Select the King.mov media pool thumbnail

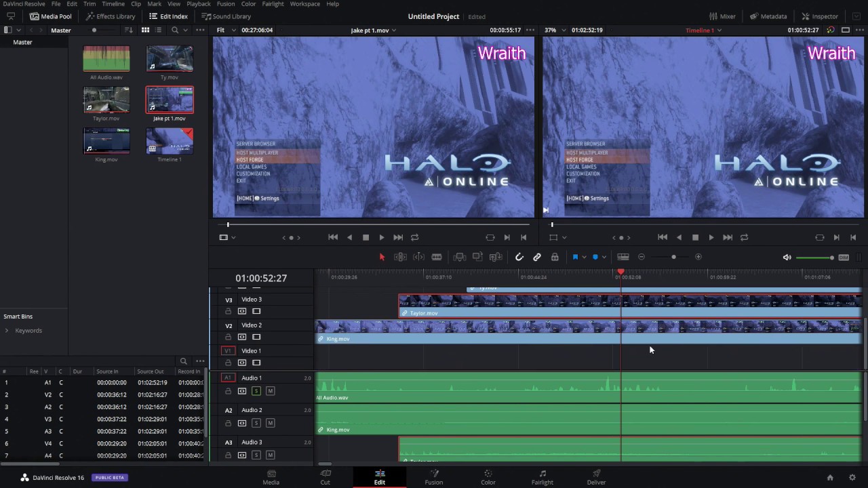click(x=106, y=141)
